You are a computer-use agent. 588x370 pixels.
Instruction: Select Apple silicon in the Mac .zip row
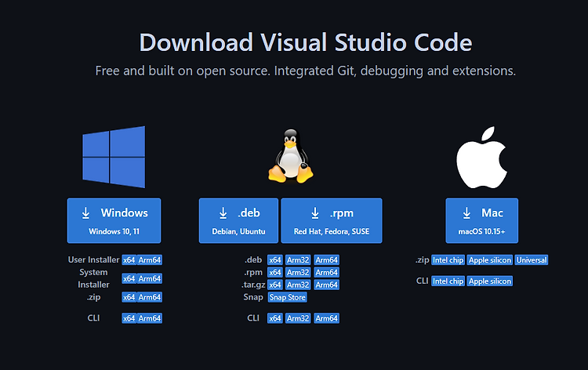[x=490, y=259]
